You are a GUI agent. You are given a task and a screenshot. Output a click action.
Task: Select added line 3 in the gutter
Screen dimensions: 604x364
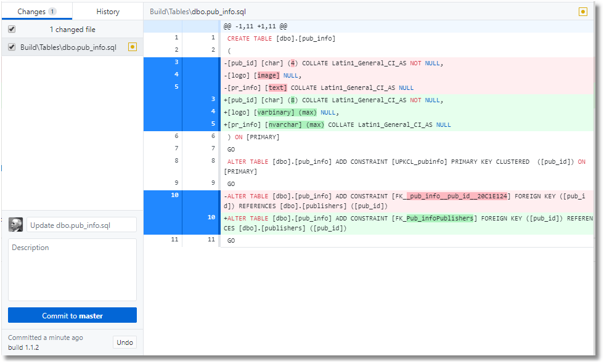pos(213,99)
